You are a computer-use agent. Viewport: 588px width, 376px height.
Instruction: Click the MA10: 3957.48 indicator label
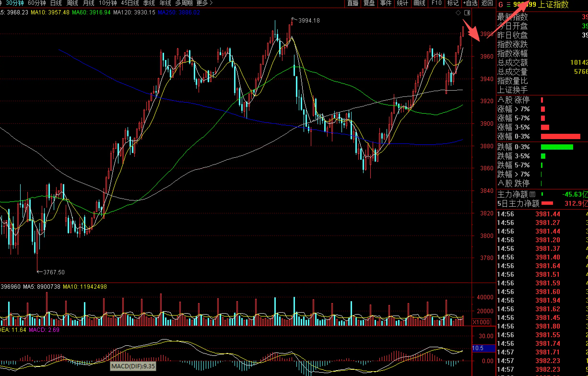(x=50, y=12)
